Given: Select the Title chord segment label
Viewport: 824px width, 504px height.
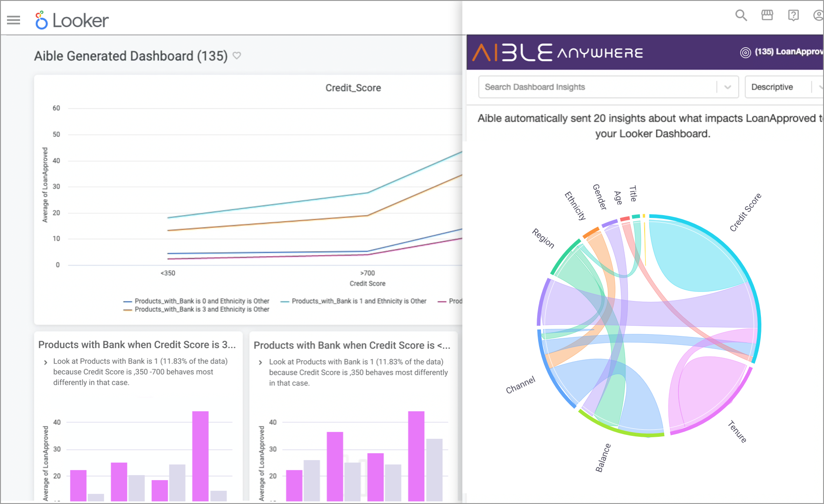Looking at the screenshot, I should tap(633, 194).
